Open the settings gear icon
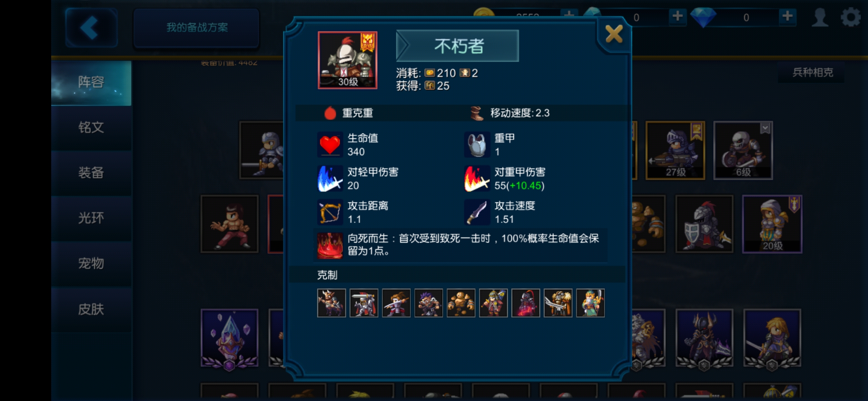Screen dimensions: 868x401 (x=851, y=17)
